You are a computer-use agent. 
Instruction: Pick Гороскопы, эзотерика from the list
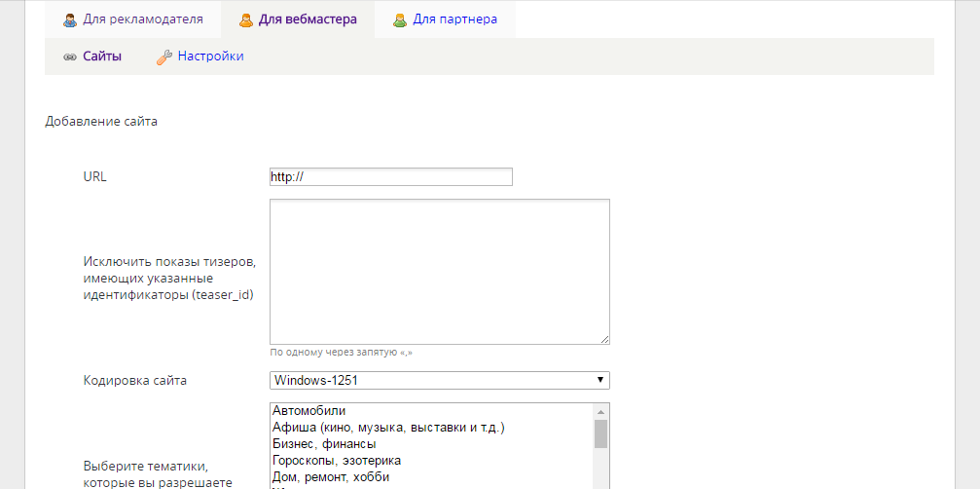tap(337, 461)
